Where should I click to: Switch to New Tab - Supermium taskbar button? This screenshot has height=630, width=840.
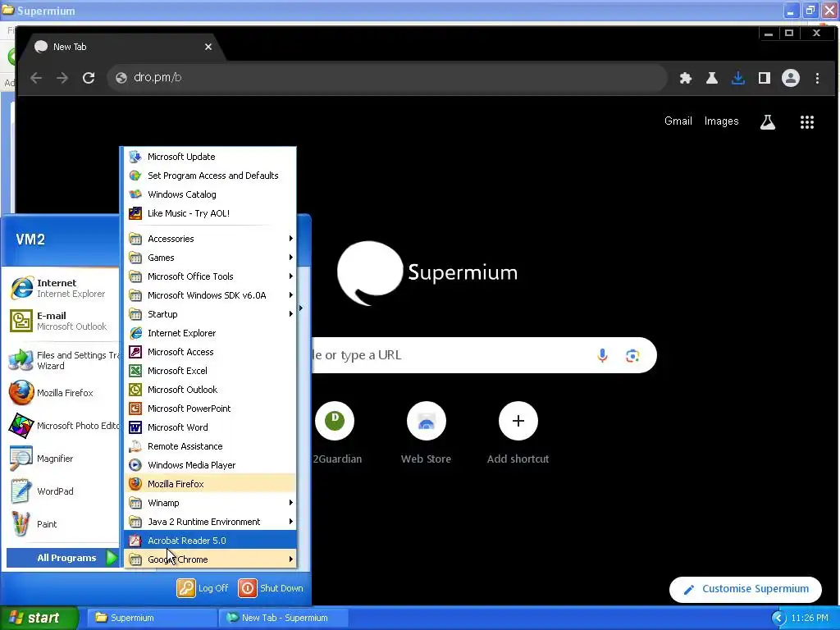283,618
